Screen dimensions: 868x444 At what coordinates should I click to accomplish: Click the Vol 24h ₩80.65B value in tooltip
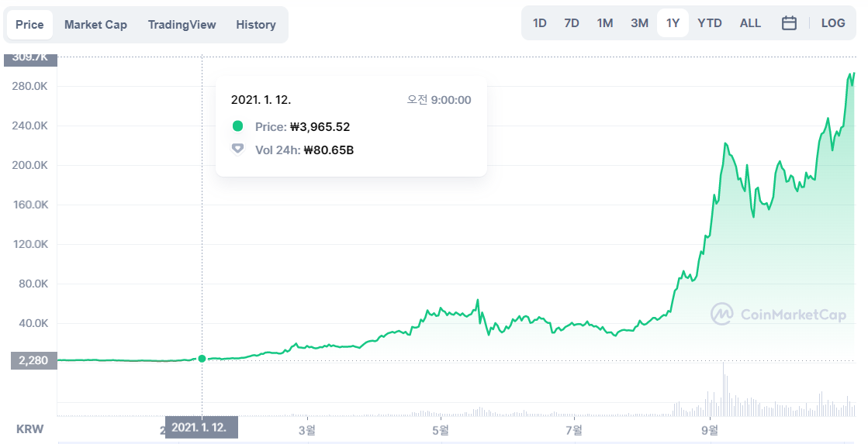point(329,150)
